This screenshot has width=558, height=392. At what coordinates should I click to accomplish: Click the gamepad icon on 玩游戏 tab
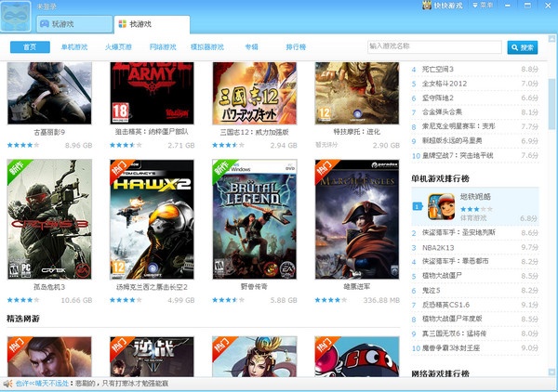(x=45, y=24)
